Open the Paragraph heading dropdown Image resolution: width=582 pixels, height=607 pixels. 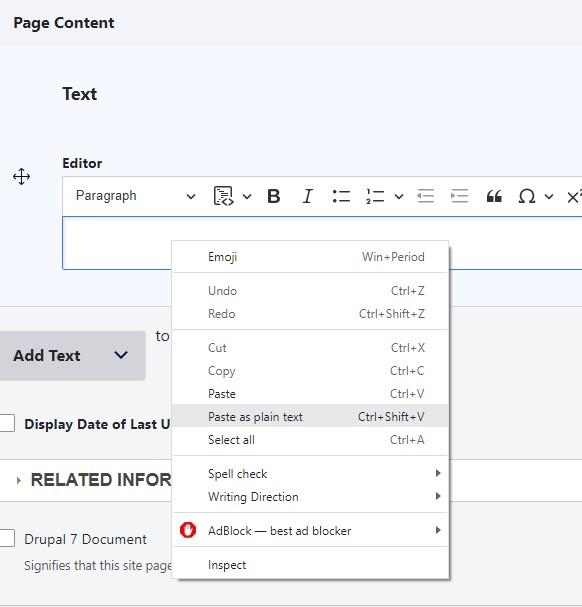click(136, 196)
